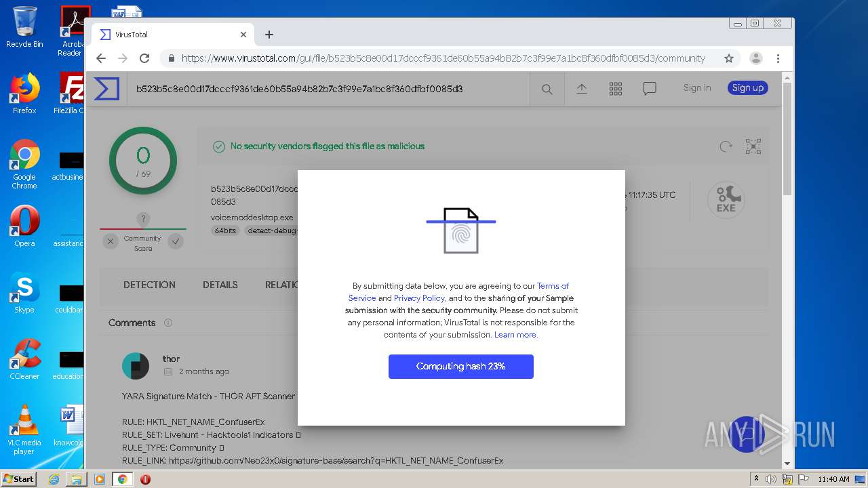The height and width of the screenshot is (488, 868).
Task: Click the EXE file type icon
Action: coord(726,201)
